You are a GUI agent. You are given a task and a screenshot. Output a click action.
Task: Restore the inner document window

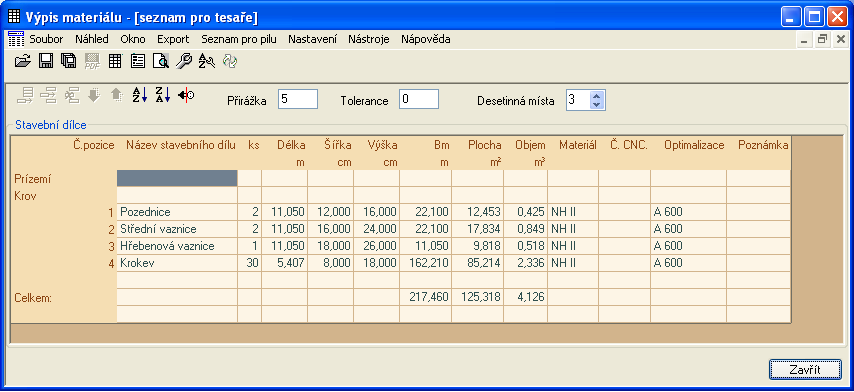[x=823, y=39]
